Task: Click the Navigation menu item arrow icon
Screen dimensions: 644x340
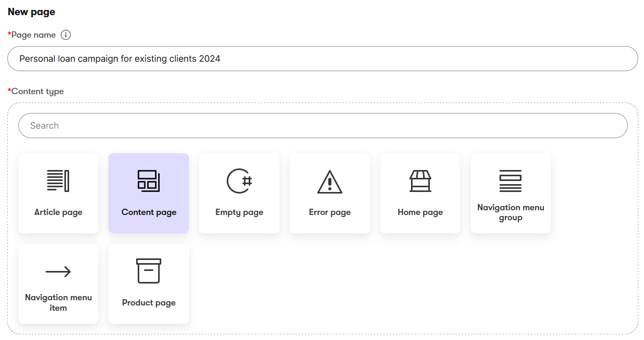Action: [58, 271]
